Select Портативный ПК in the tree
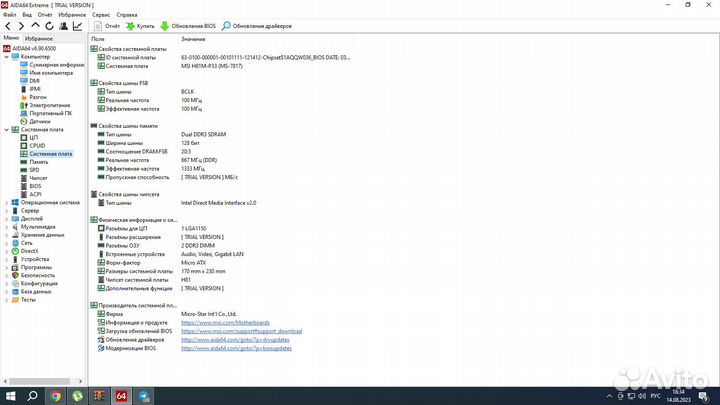 (46, 113)
